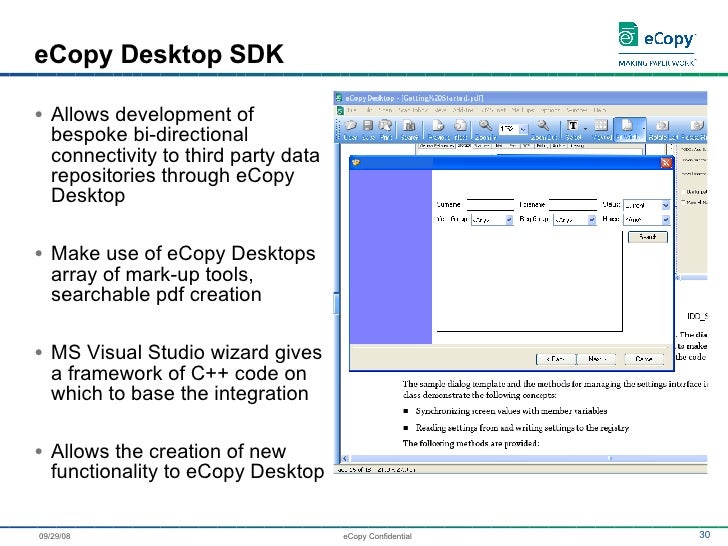Image resolution: width=728 pixels, height=546 pixels.
Task: Open the zoom percentage dropdown
Action: (x=524, y=129)
